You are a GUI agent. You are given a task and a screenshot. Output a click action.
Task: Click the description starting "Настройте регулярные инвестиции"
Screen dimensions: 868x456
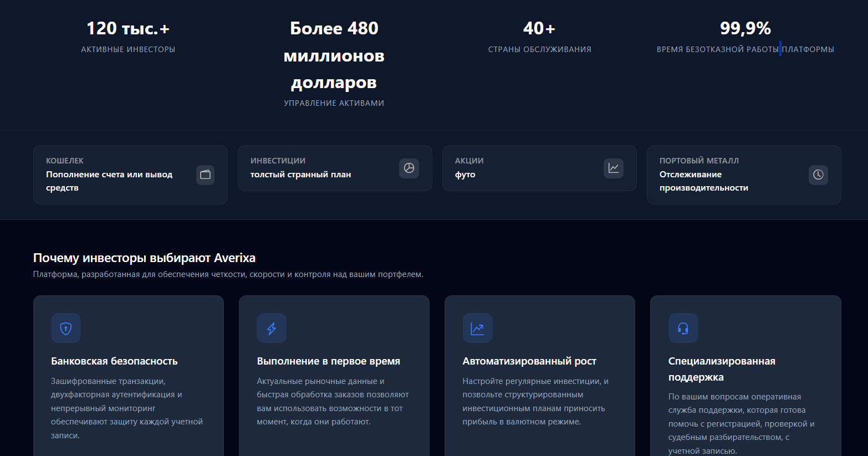[x=535, y=402]
